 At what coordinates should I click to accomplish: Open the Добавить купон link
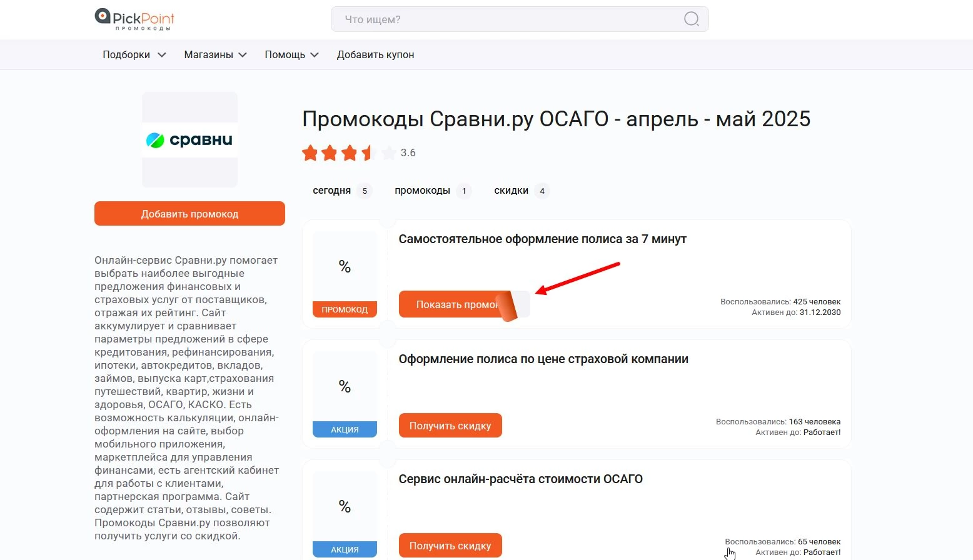(375, 55)
